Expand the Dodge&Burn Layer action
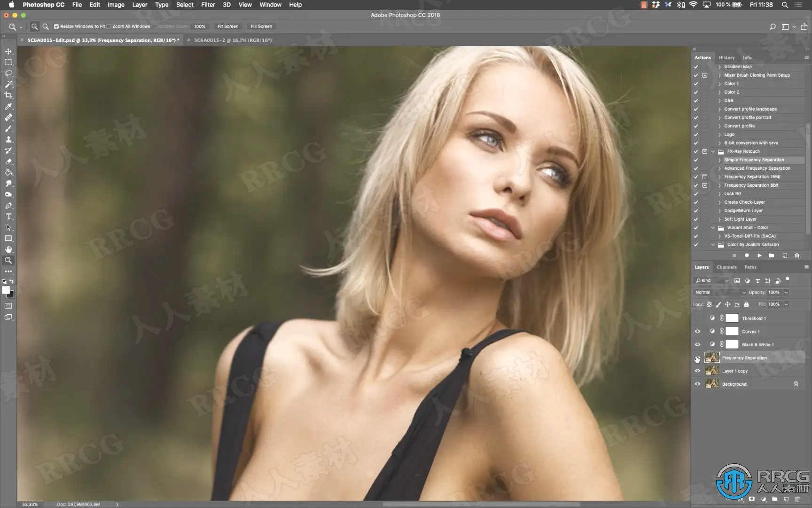 pyautogui.click(x=719, y=211)
